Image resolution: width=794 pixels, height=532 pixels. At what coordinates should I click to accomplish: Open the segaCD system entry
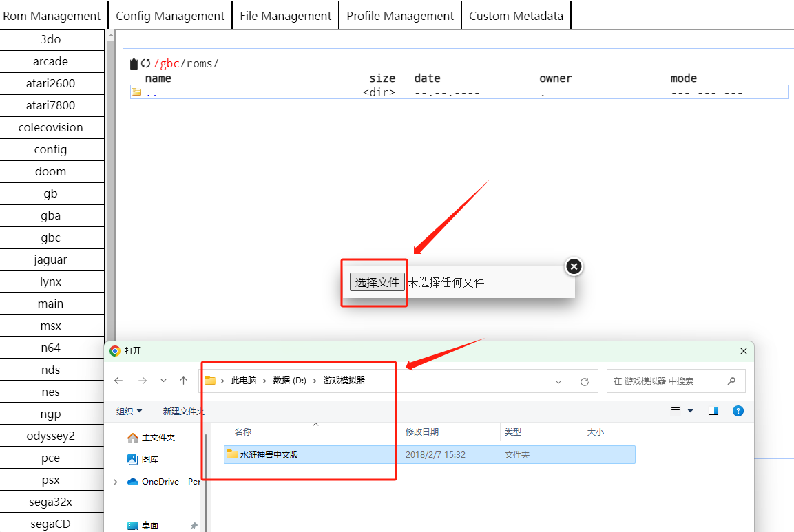(51, 523)
